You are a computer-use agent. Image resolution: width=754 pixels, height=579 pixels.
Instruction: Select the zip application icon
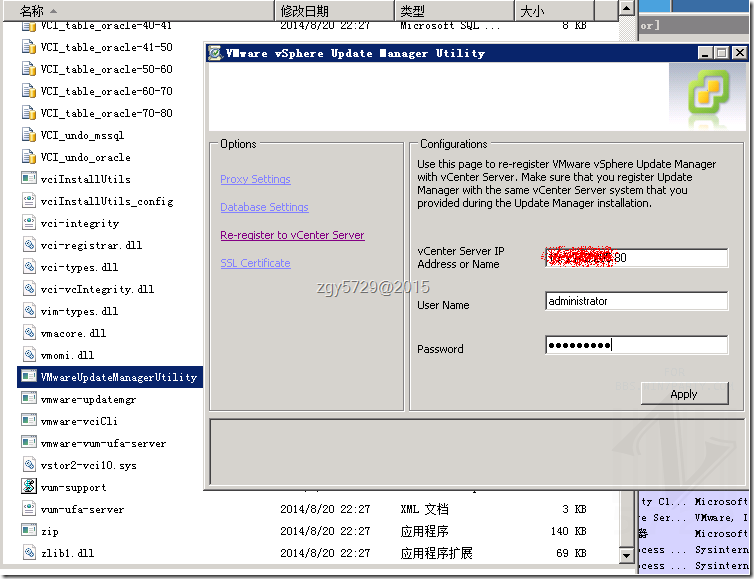pyautogui.click(x=29, y=530)
